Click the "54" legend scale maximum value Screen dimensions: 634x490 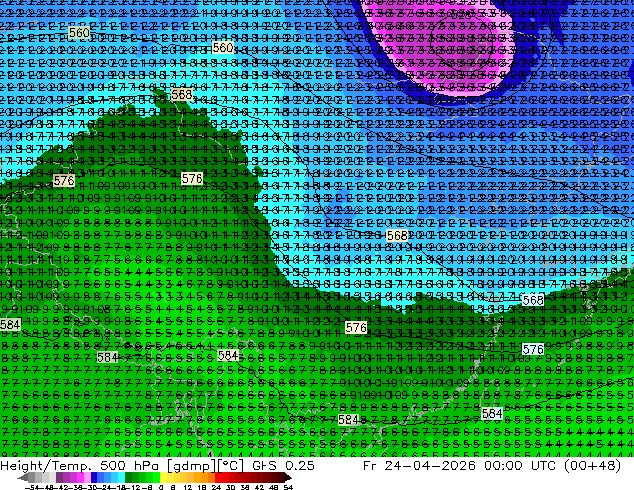pyautogui.click(x=288, y=488)
